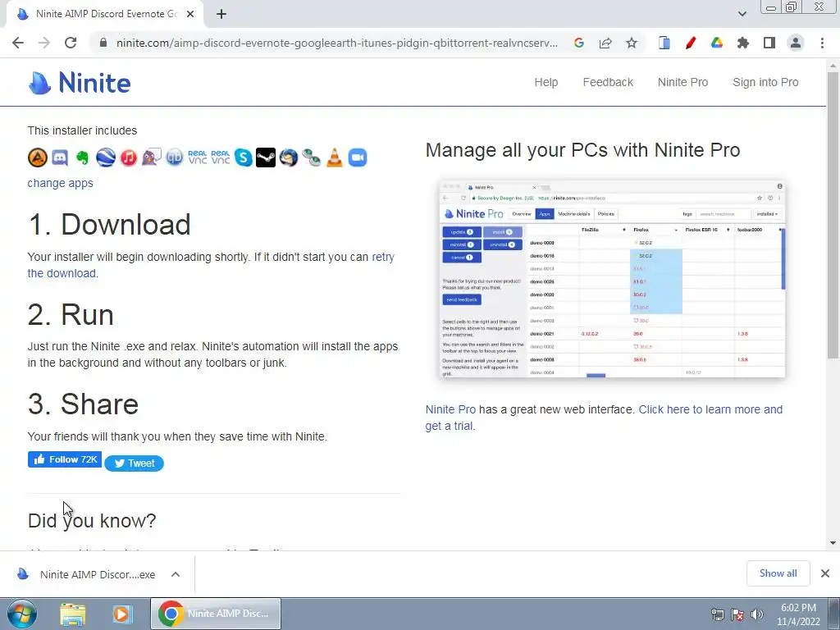Click Sign into Pro
This screenshot has width=840, height=630.
(765, 82)
